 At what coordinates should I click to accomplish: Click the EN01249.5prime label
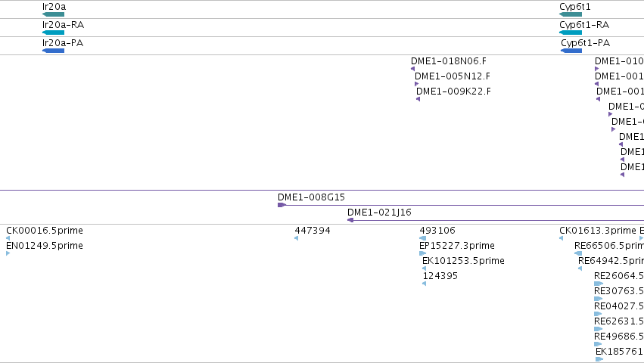(45, 246)
